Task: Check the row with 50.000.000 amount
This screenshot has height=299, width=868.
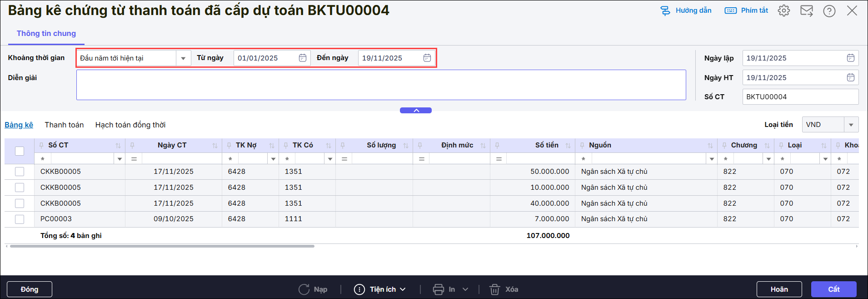Action: point(20,172)
